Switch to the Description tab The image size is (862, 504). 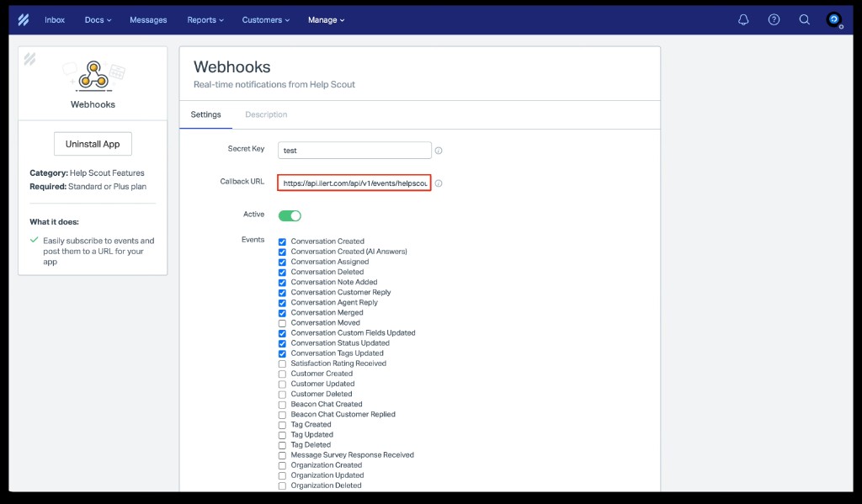266,114
